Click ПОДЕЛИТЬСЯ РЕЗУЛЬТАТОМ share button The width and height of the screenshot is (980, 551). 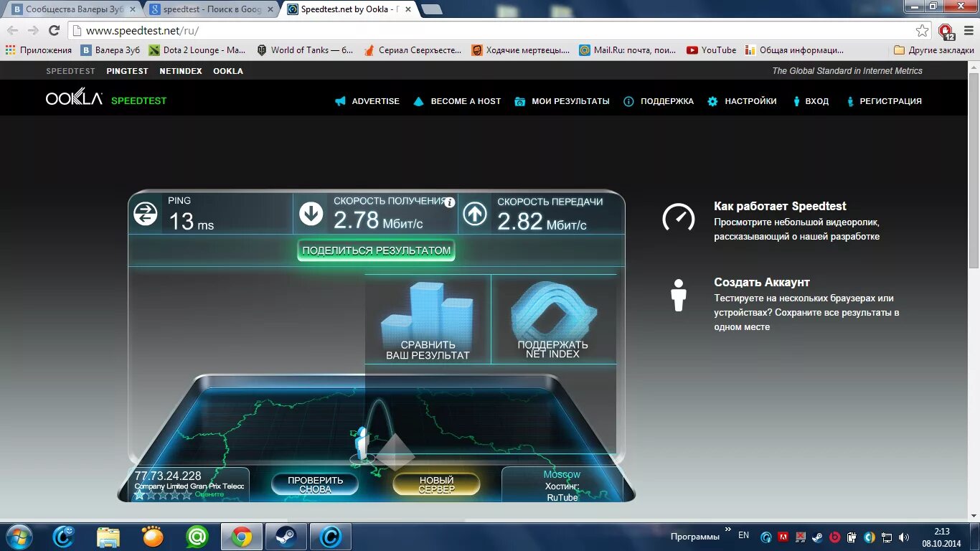(x=377, y=250)
